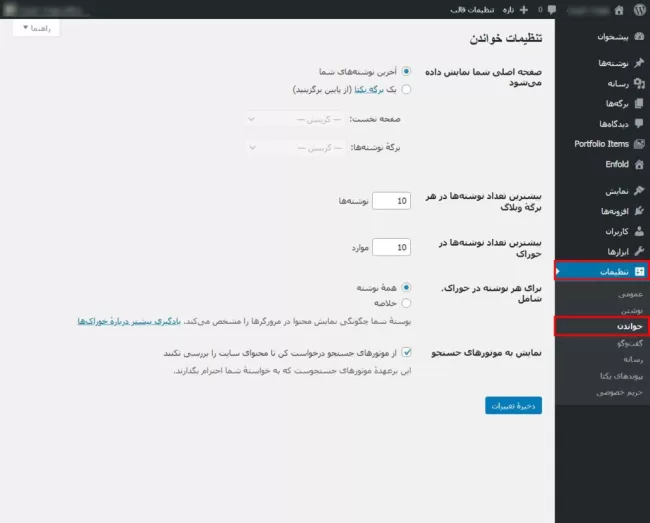Screen dimensions: 650x523
Task: Open Portfolio Items sidebar icon
Action: (640, 144)
